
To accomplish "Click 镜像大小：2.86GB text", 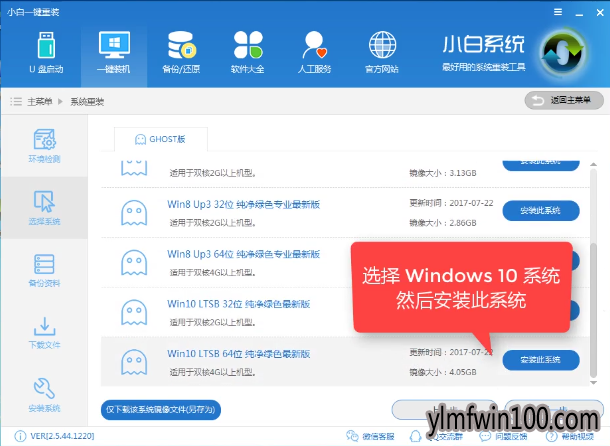I will [443, 223].
